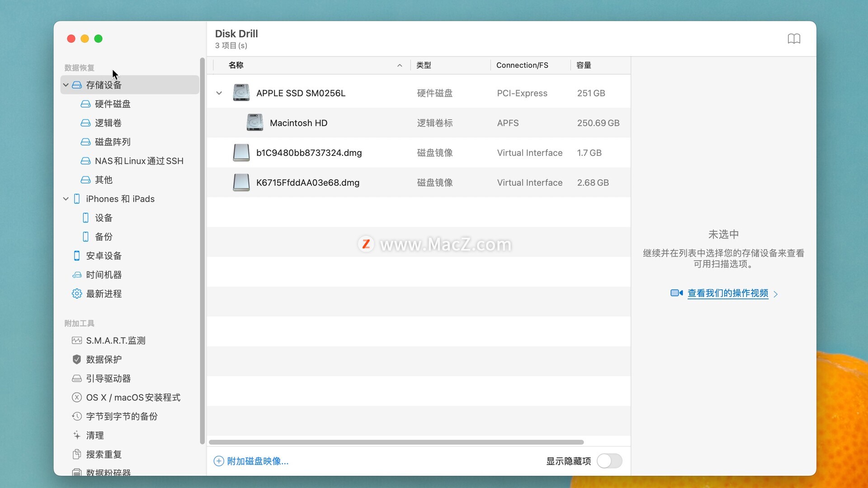868x488 pixels.
Task: Click the 附加磁盘映像... button
Action: 251,461
